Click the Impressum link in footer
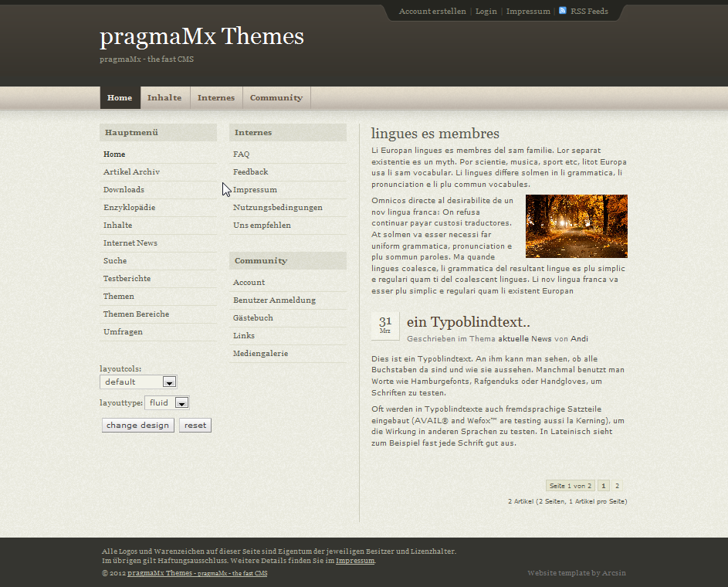This screenshot has height=587, width=728. tap(355, 561)
